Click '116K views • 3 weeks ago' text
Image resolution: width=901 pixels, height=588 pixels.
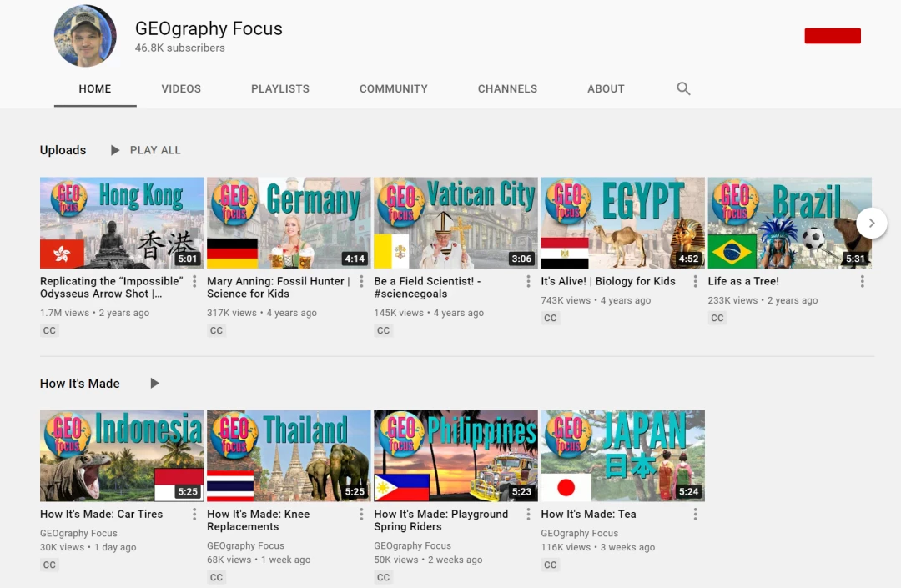(597, 547)
